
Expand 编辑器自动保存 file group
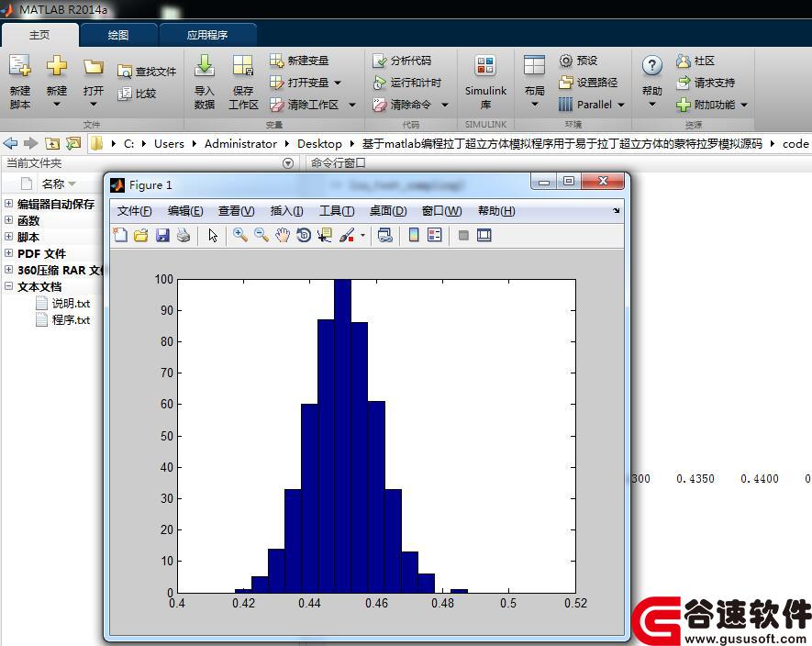point(9,204)
